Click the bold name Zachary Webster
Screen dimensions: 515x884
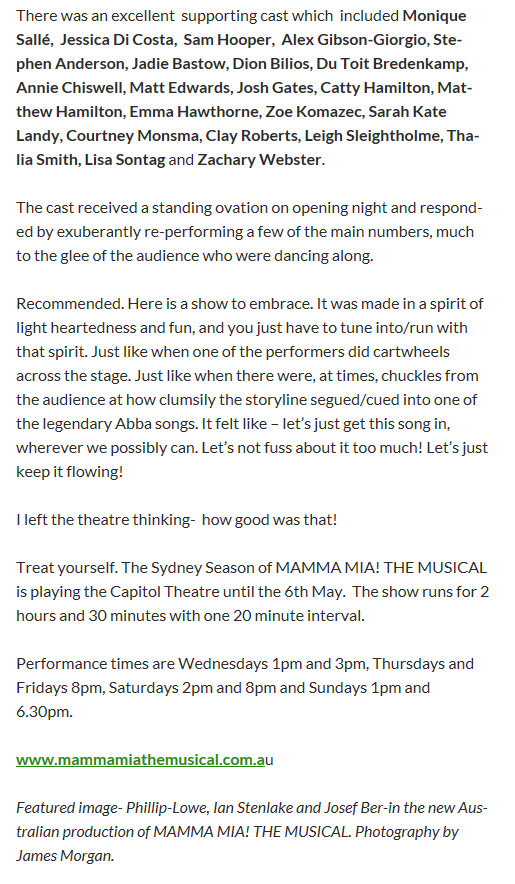259,160
